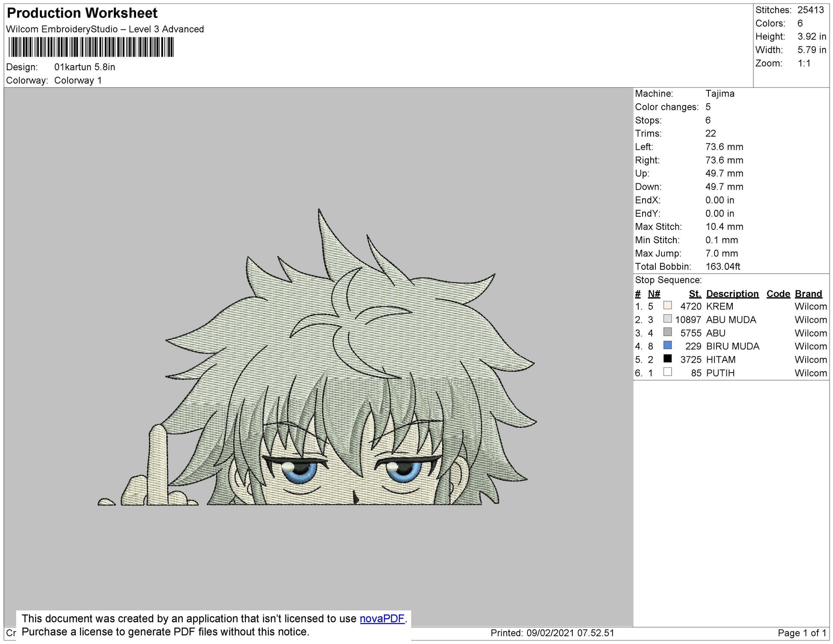
Task: Click the barcode under the title
Action: (91, 47)
